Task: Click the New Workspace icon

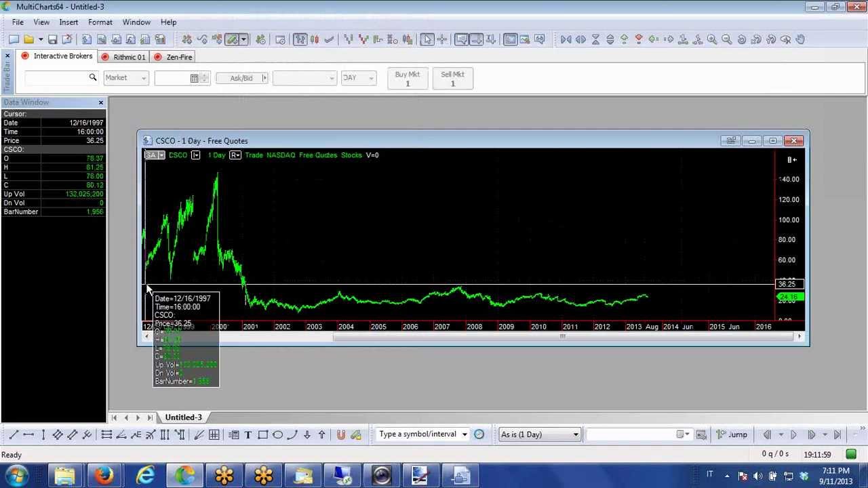Action: click(14, 39)
